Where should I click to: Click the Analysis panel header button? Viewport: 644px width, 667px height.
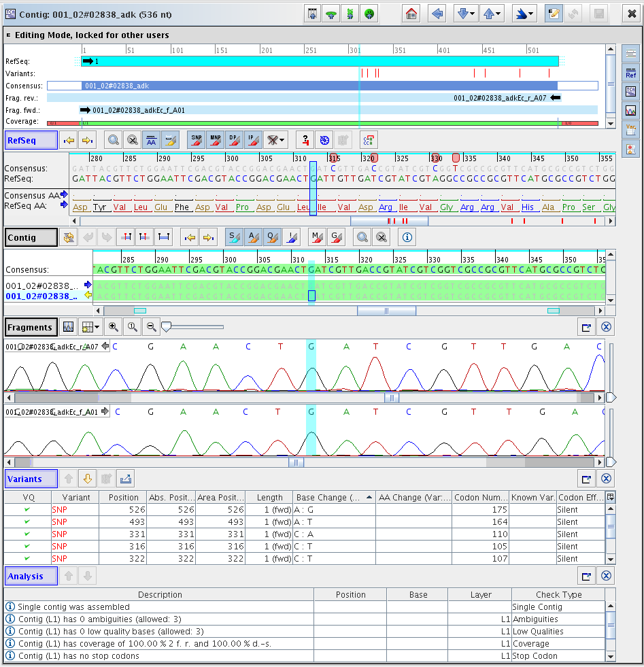29,576
